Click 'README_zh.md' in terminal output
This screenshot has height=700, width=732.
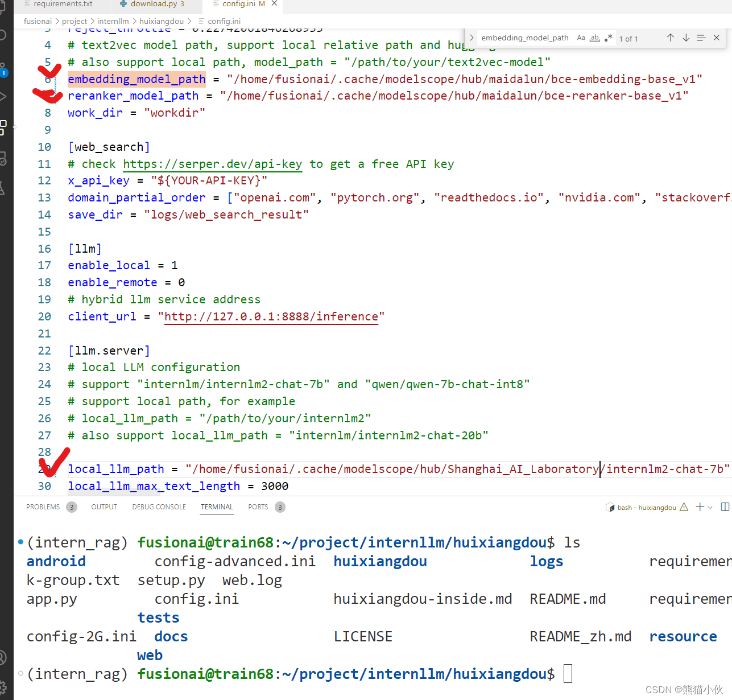coord(581,636)
